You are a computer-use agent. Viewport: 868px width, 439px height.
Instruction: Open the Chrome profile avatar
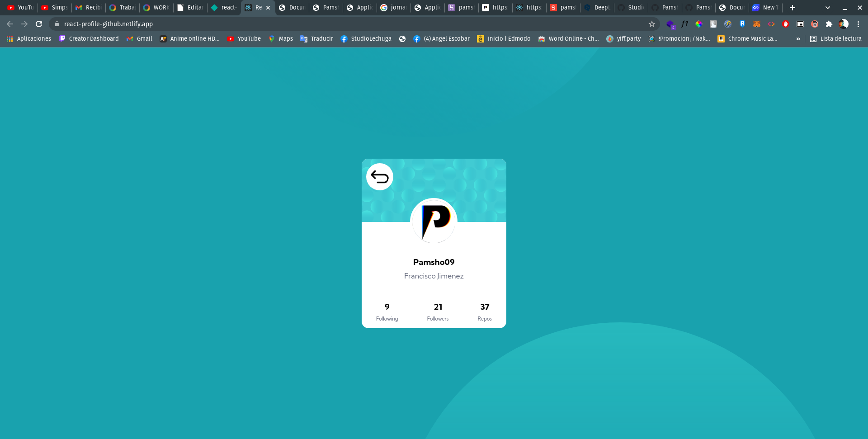pos(844,24)
